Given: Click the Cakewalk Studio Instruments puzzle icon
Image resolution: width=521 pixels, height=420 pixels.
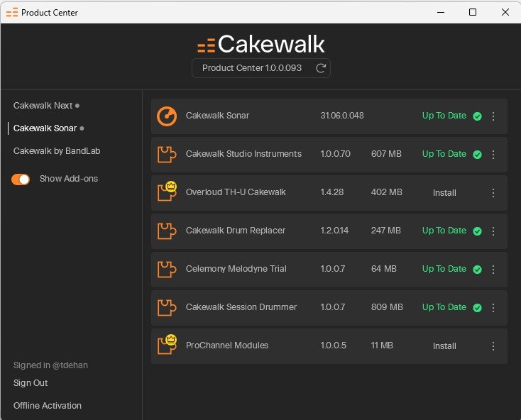Looking at the screenshot, I should [x=167, y=155].
